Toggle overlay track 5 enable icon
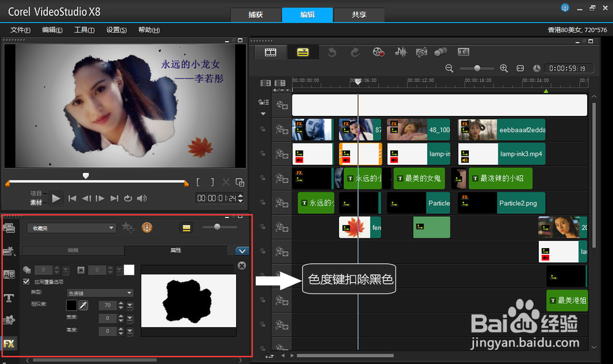Viewport: 613px width, 364px height. click(282, 227)
